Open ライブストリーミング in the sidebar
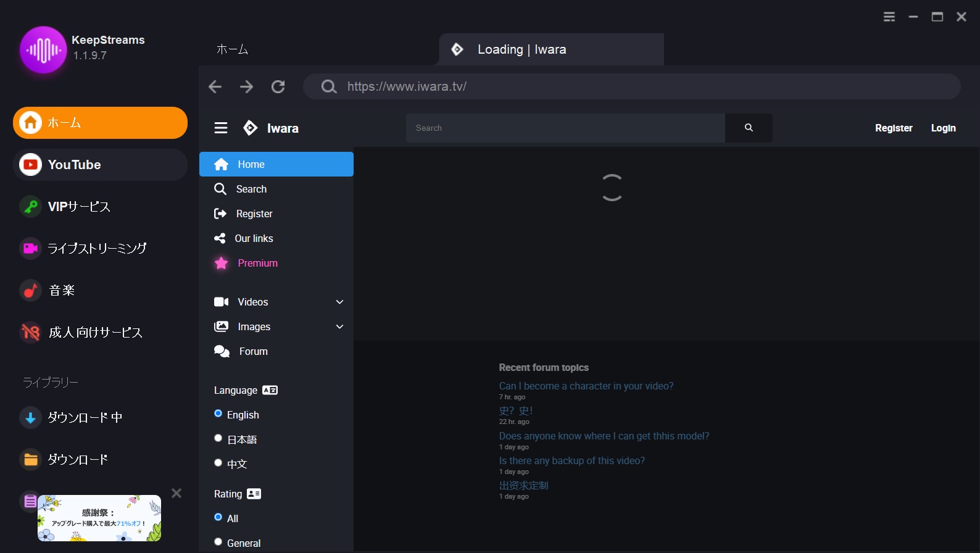The image size is (980, 553). point(100,248)
